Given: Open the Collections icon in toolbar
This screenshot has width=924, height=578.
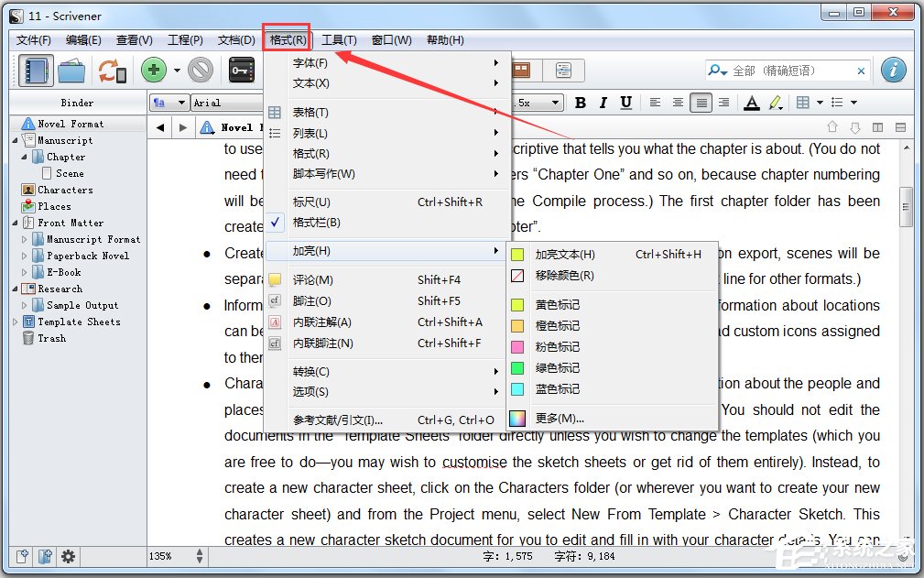Looking at the screenshot, I should (72, 71).
